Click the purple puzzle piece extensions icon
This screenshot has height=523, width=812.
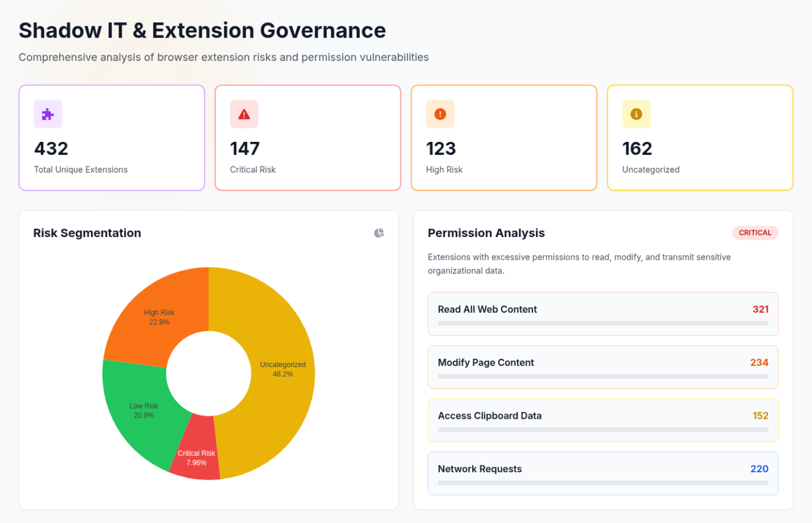point(48,114)
